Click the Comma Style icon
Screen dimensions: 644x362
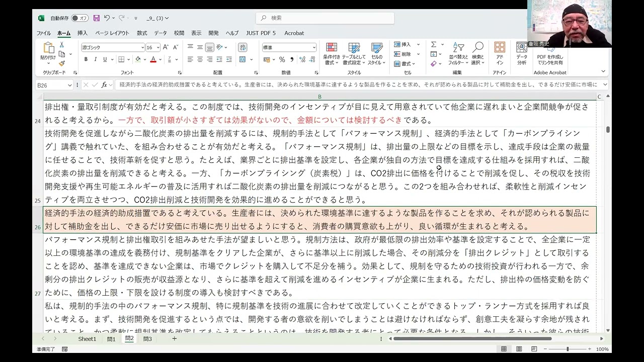[x=291, y=59]
